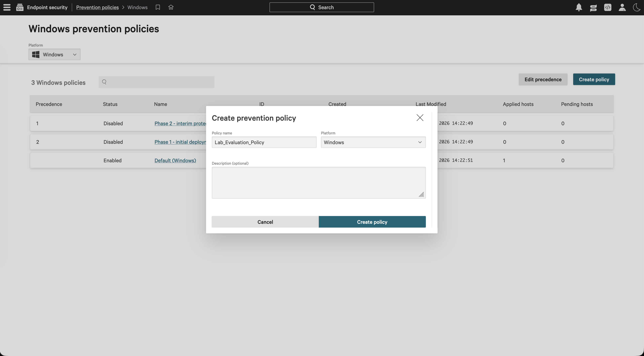Click the Endpoint security module icon
The image size is (644, 356).
click(20, 7)
